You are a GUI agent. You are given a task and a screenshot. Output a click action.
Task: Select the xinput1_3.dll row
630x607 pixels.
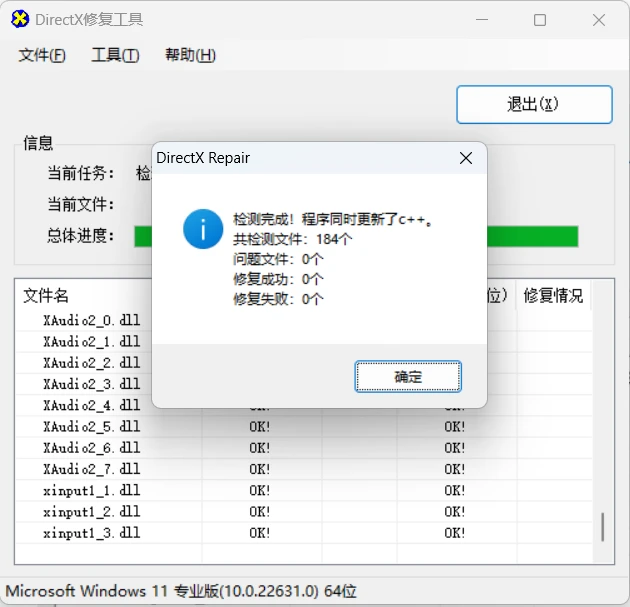[x=304, y=533]
